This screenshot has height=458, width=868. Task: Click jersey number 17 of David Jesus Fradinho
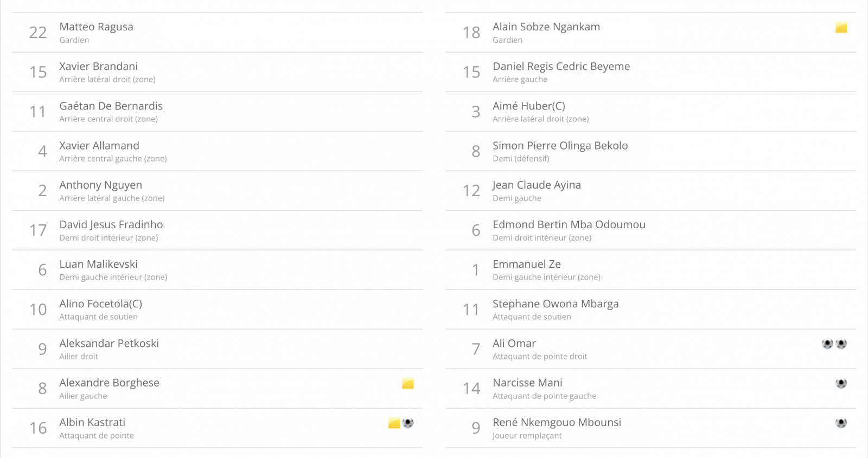(38, 230)
